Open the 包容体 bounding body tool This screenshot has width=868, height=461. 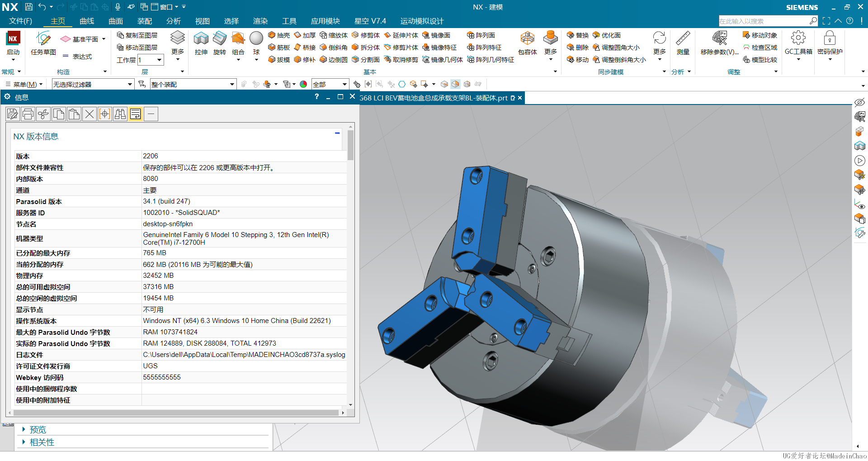pyautogui.click(x=528, y=44)
